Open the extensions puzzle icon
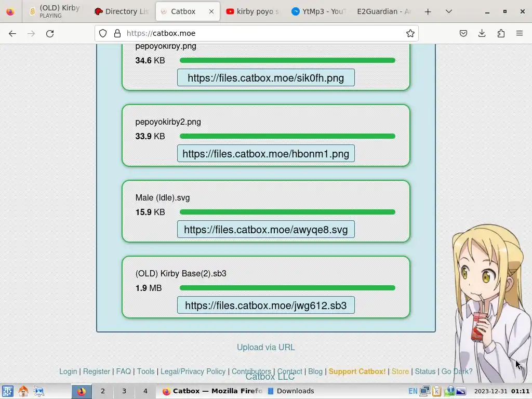Viewport: 532px width, 399px height. coord(501,33)
